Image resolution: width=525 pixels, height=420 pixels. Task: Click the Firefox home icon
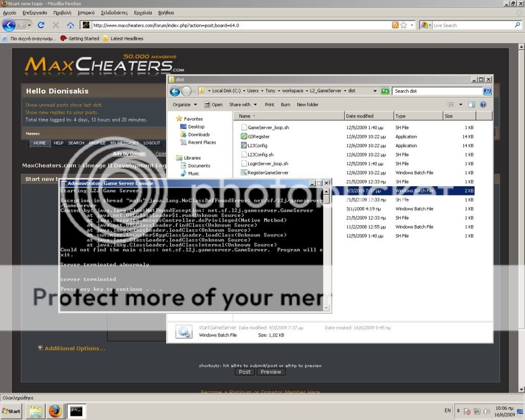[x=70, y=25]
